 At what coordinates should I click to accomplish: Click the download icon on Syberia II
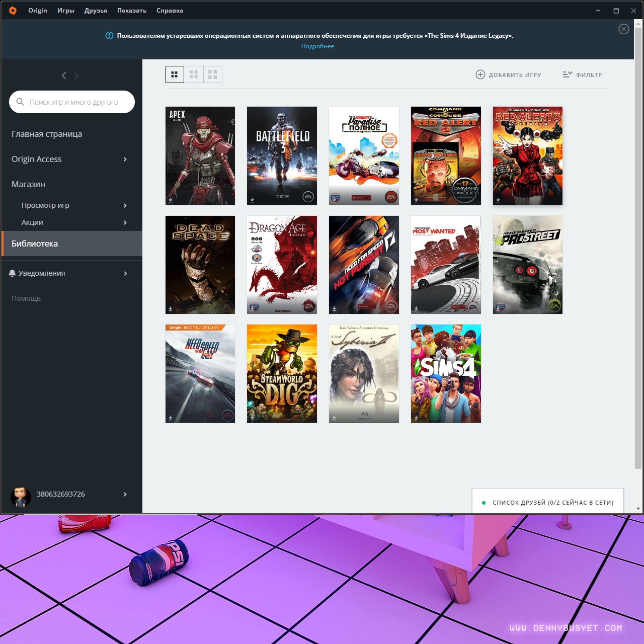coord(334,418)
